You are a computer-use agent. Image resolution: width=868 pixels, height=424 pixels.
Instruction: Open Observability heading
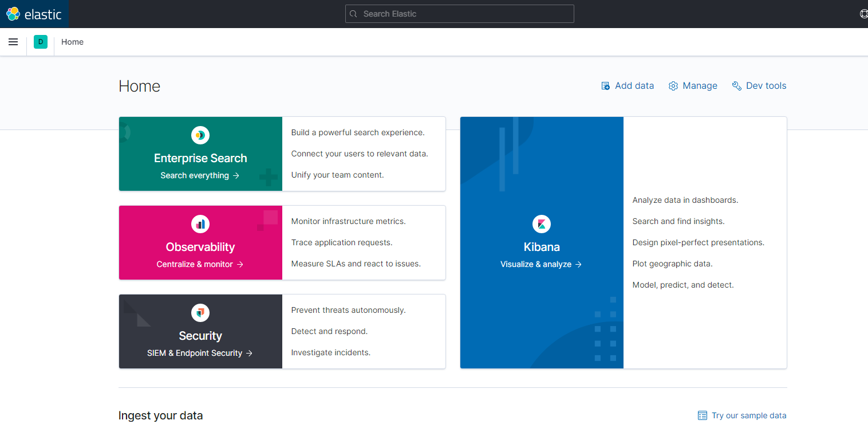tap(200, 247)
